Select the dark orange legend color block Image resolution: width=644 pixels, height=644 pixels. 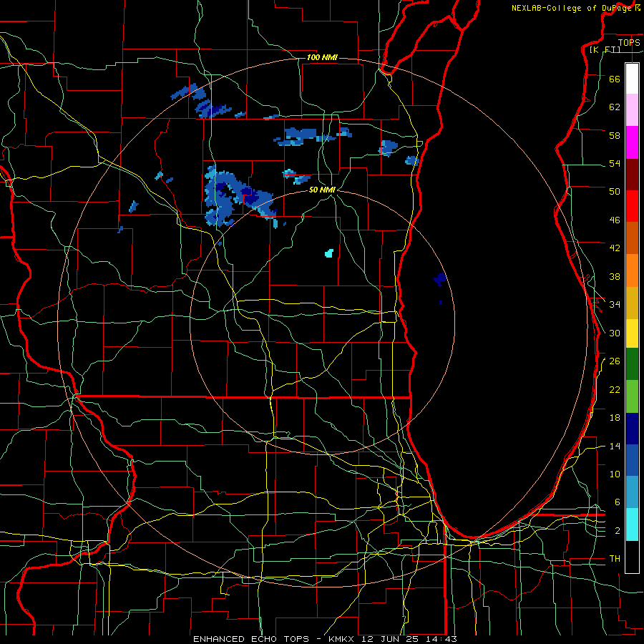(632, 238)
